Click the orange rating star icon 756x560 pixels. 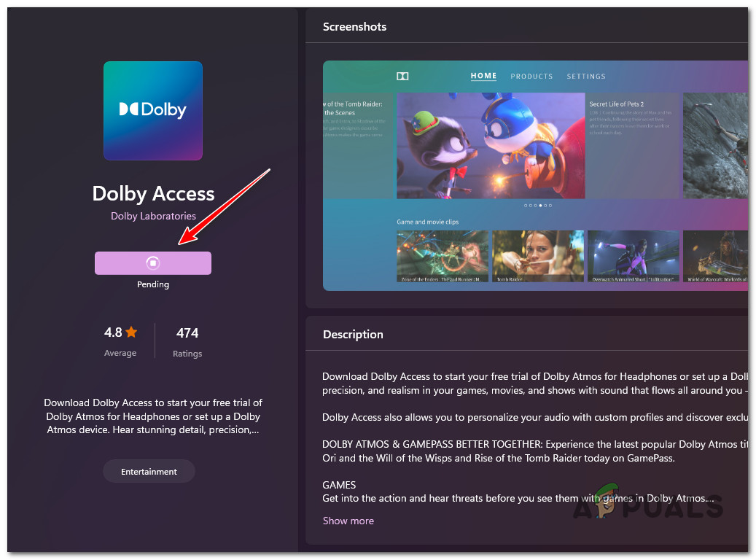tap(131, 332)
